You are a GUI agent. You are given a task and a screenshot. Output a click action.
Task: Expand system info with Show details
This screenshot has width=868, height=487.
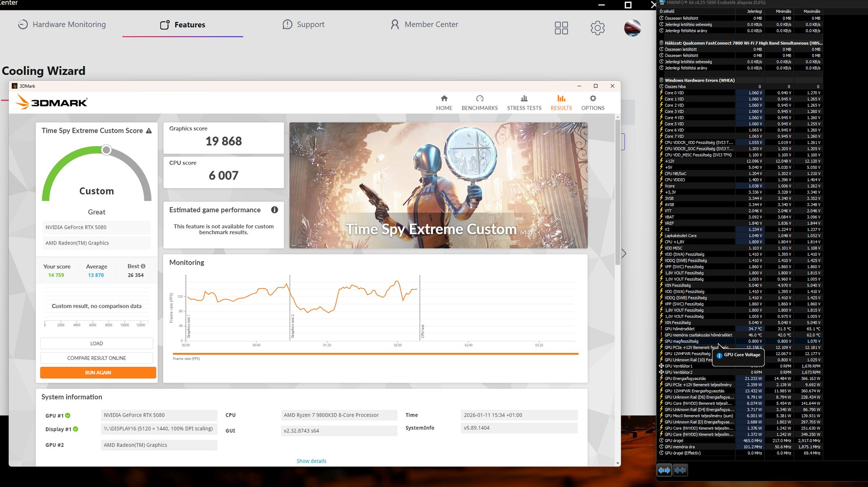coord(311,461)
